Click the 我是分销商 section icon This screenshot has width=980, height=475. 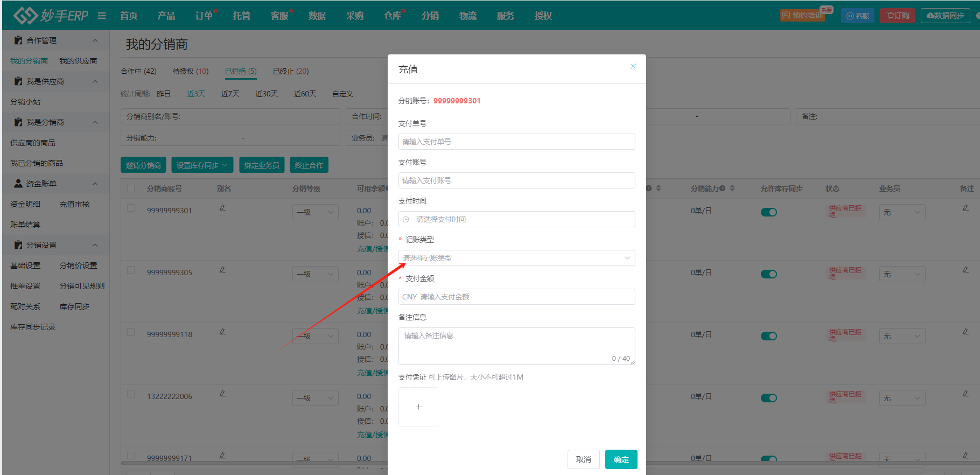point(18,122)
